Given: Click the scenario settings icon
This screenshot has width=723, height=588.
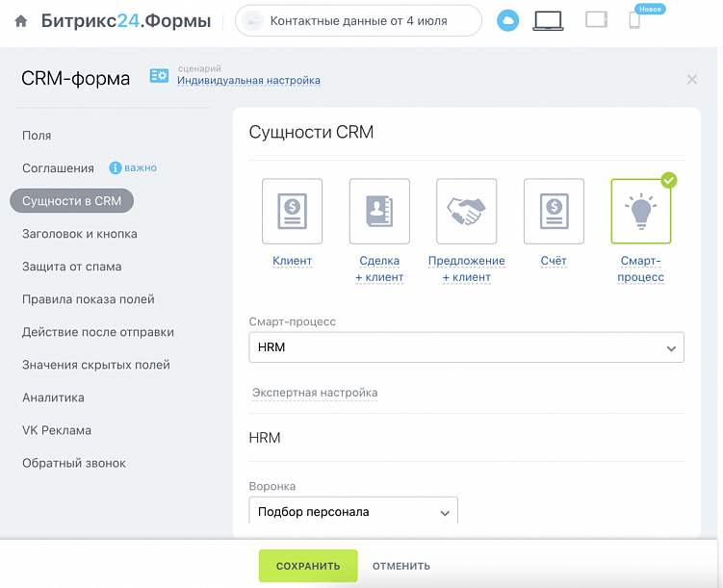Looking at the screenshot, I should click(x=159, y=76).
